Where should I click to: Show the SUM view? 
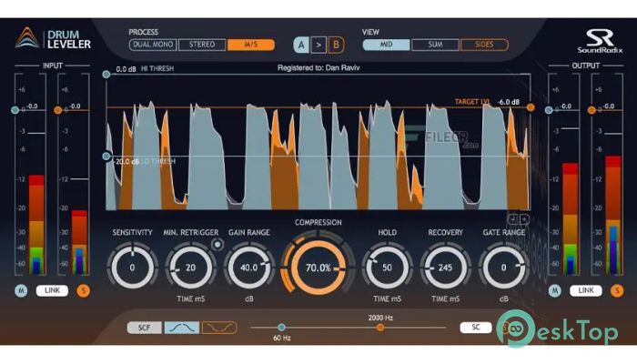pyautogui.click(x=435, y=45)
